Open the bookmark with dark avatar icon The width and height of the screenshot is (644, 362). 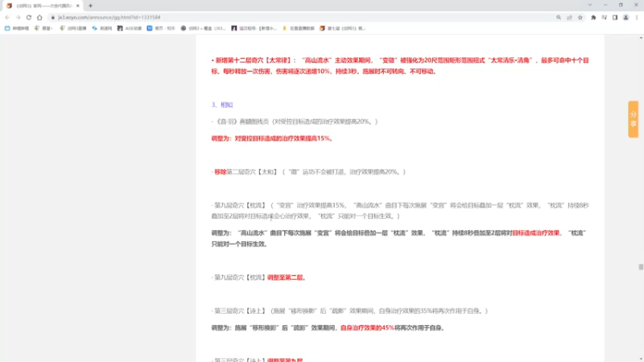(x=254, y=28)
